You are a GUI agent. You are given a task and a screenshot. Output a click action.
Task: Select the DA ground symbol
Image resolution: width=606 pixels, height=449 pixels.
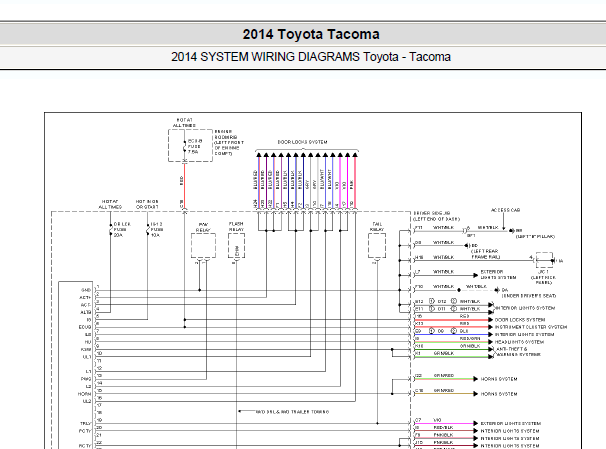498,290
